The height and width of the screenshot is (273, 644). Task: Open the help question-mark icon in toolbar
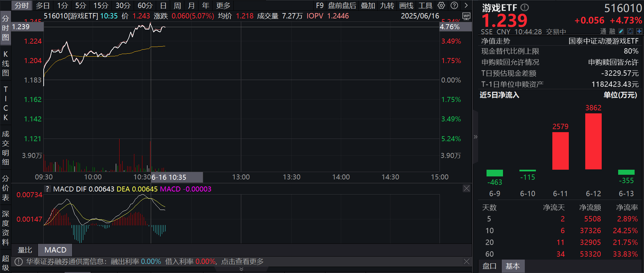[454, 5]
